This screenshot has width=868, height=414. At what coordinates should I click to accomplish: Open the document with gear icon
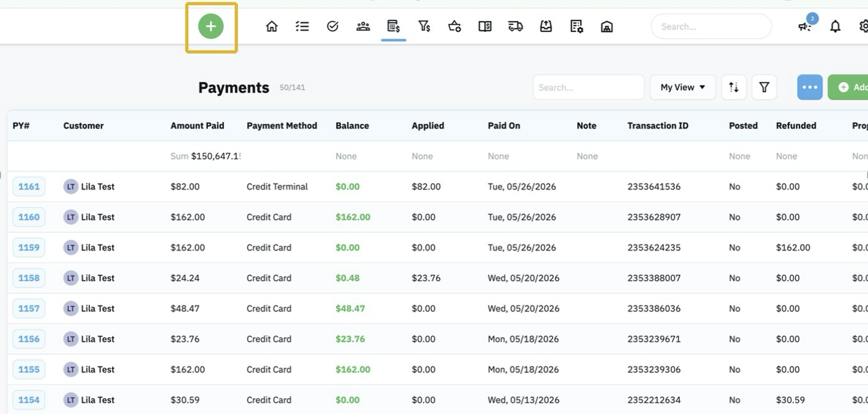576,27
